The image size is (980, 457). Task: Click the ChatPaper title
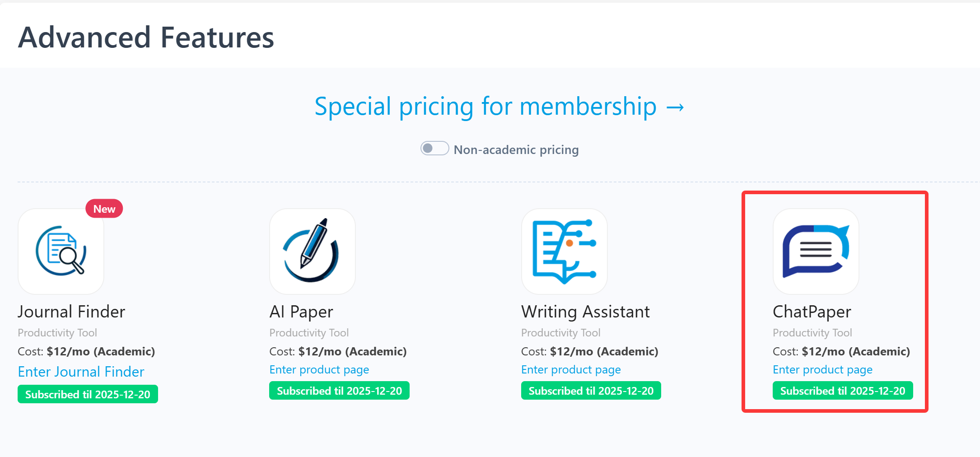click(812, 312)
